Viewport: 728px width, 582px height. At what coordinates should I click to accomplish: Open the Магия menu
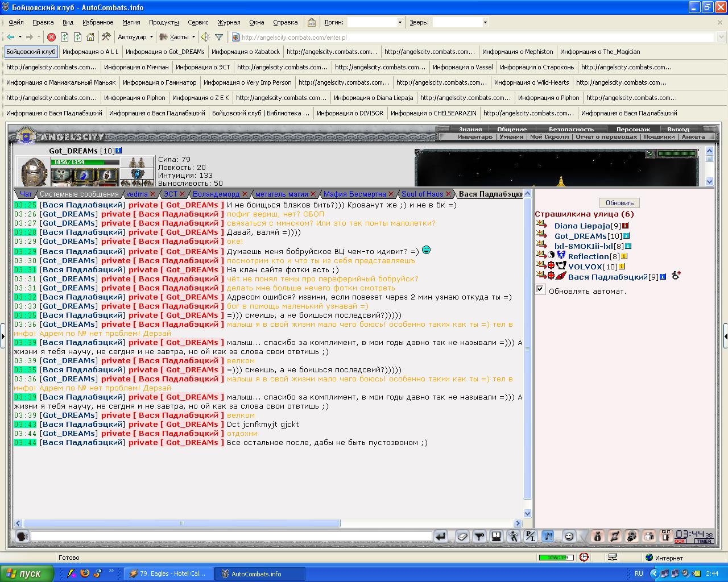click(131, 22)
